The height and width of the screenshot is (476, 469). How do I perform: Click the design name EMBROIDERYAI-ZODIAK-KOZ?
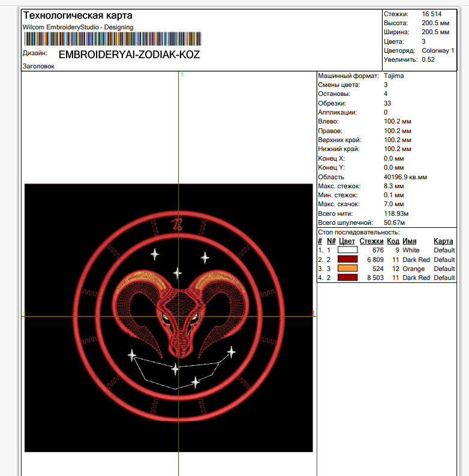point(129,55)
